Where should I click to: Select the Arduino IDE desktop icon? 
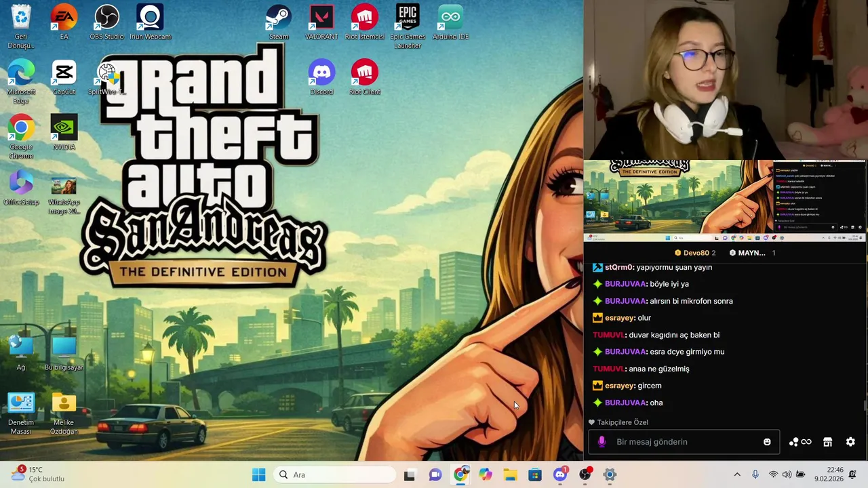(451, 22)
